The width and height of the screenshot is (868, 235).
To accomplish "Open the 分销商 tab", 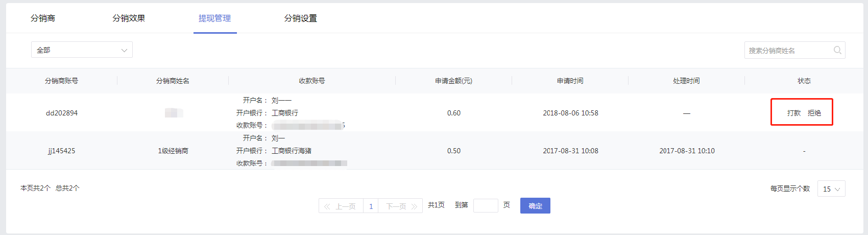I will click(43, 18).
